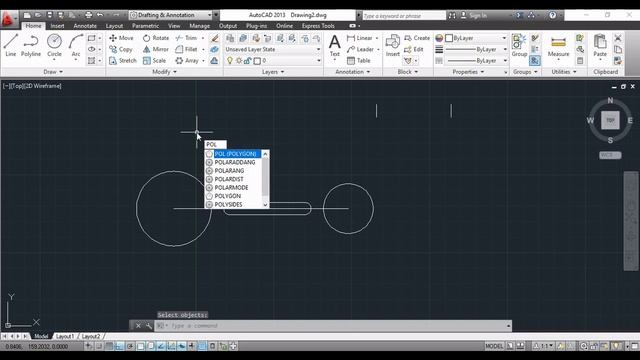Image resolution: width=640 pixels, height=360 pixels.
Task: Click Sign In link
Action: pos(478,16)
